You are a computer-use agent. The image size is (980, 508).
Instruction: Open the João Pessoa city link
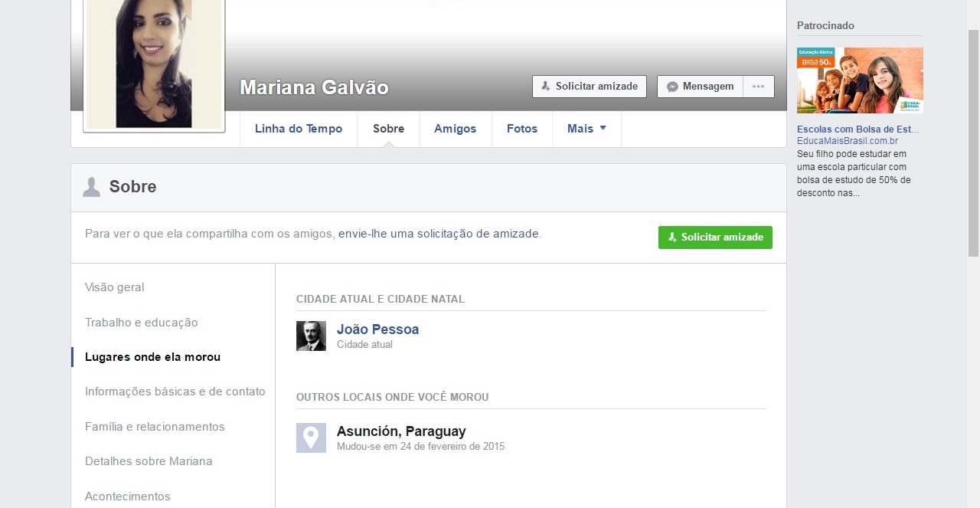click(x=377, y=329)
